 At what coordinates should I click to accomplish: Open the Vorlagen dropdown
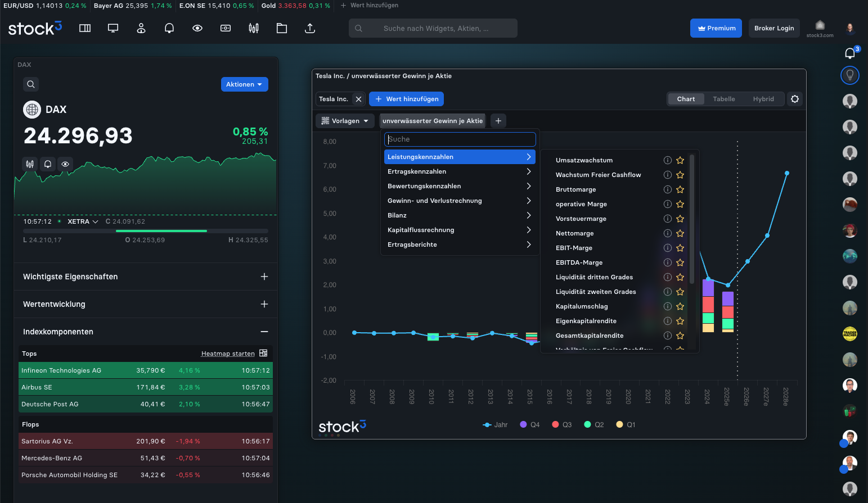click(345, 121)
